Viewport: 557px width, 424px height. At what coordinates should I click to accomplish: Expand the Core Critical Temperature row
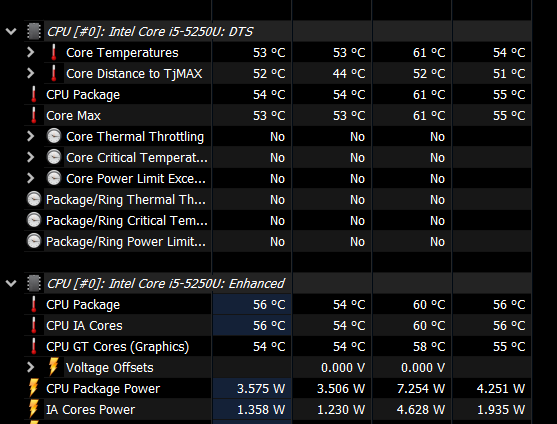point(31,157)
